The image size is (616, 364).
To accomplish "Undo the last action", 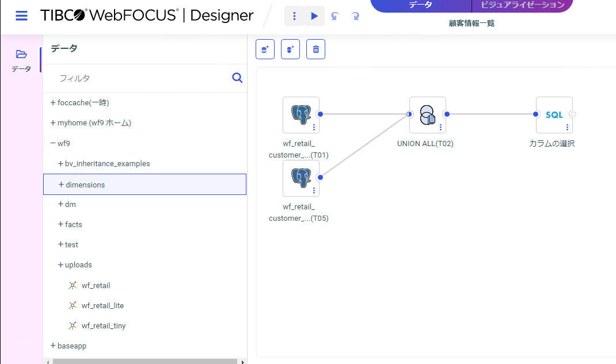I will tap(334, 16).
